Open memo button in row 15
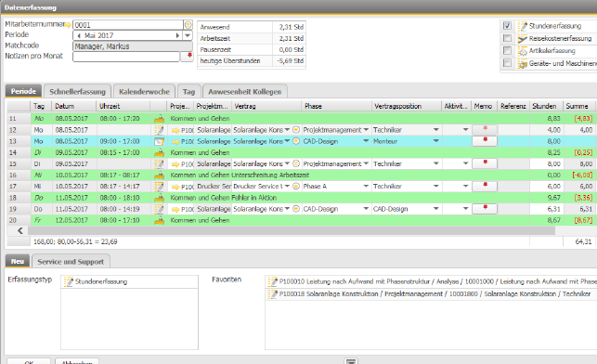 (485, 163)
